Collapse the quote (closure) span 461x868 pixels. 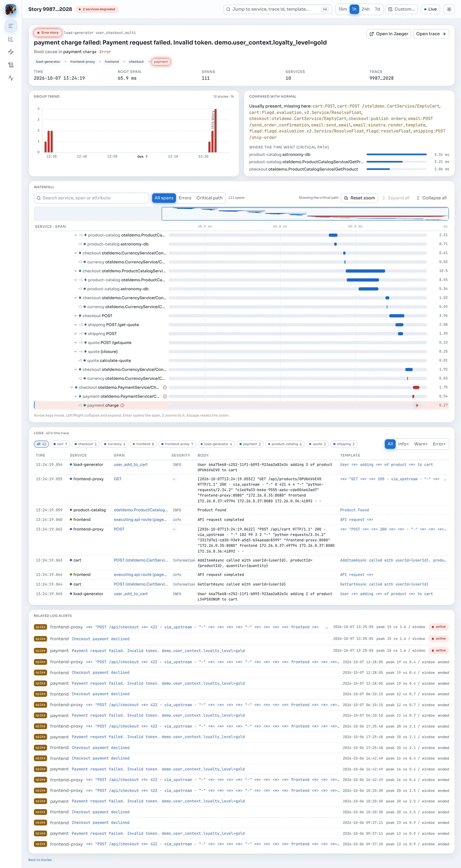76,351
